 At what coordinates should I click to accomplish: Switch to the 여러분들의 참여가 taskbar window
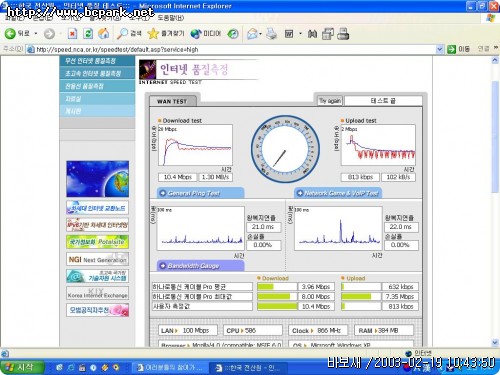(x=170, y=368)
